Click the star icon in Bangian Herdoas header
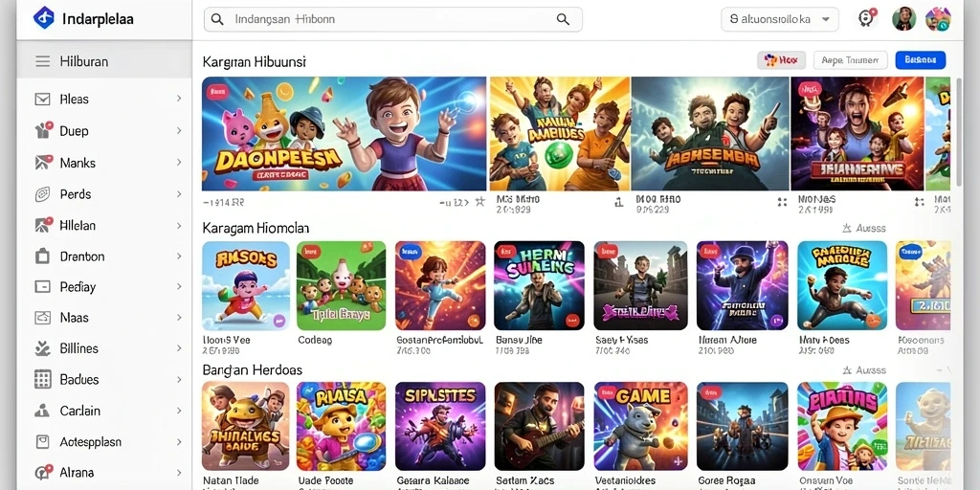The width and height of the screenshot is (980, 490). tap(847, 370)
